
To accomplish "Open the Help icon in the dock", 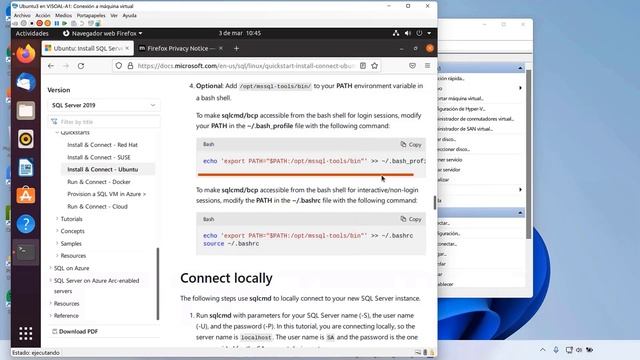I will click(x=26, y=224).
